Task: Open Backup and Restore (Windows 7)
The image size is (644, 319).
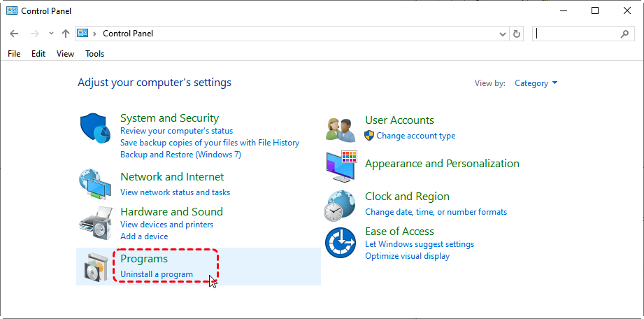Action: (180, 154)
